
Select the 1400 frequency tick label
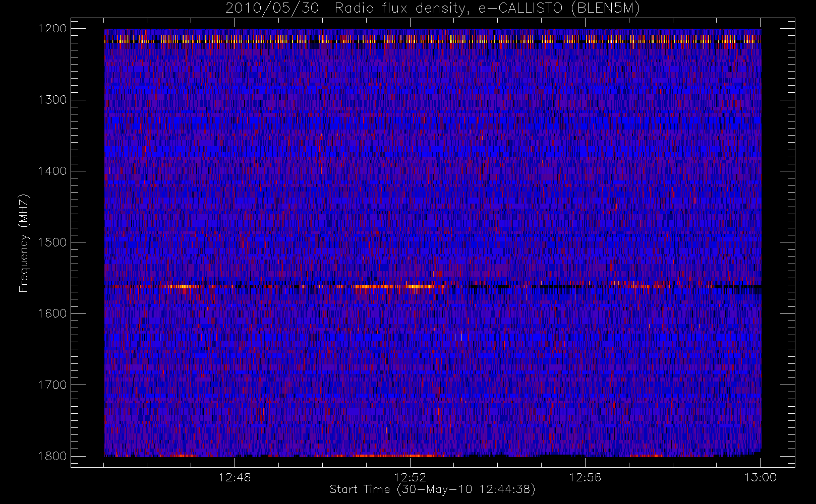tap(53, 171)
